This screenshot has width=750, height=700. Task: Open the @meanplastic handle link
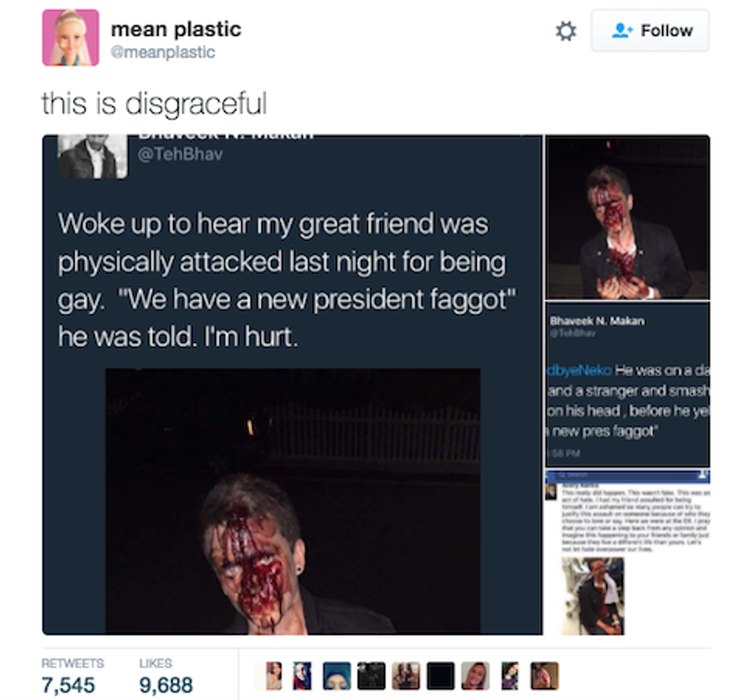[162, 52]
